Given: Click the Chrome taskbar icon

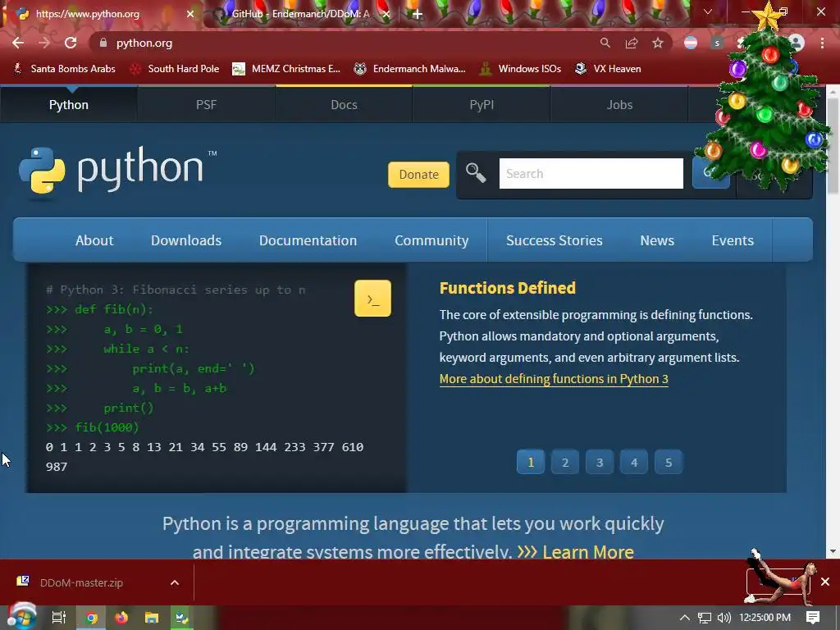Looking at the screenshot, I should click(92, 618).
